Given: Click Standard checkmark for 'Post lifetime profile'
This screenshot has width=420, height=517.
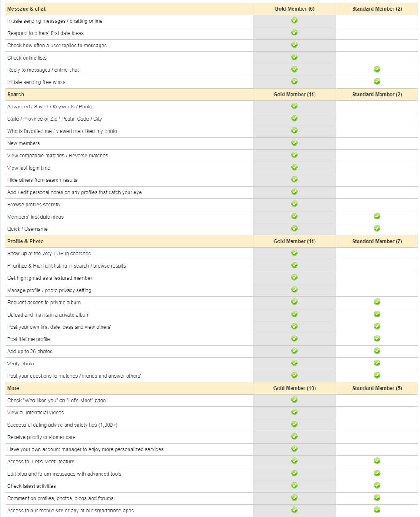Looking at the screenshot, I should click(377, 338).
